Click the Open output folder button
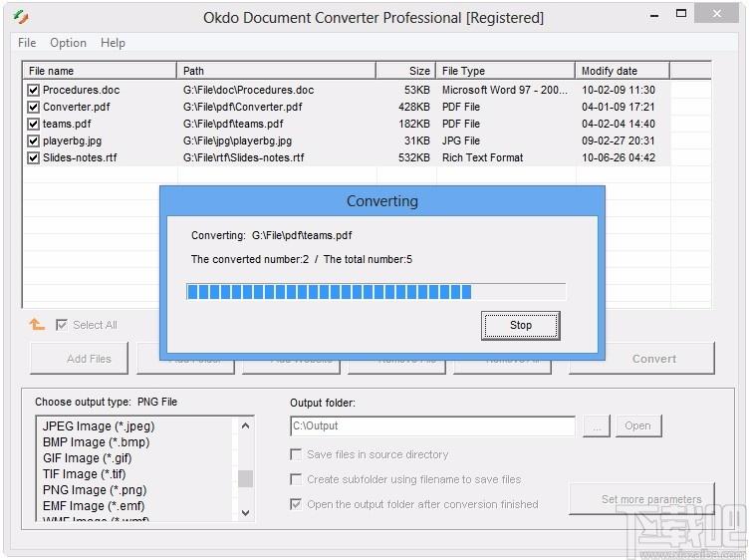750x560 pixels. pyautogui.click(x=637, y=425)
